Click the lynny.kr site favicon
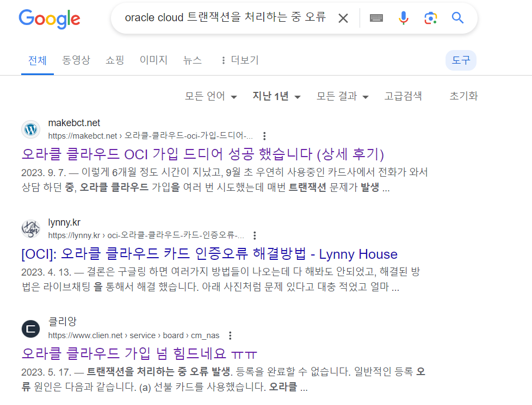 point(31,229)
